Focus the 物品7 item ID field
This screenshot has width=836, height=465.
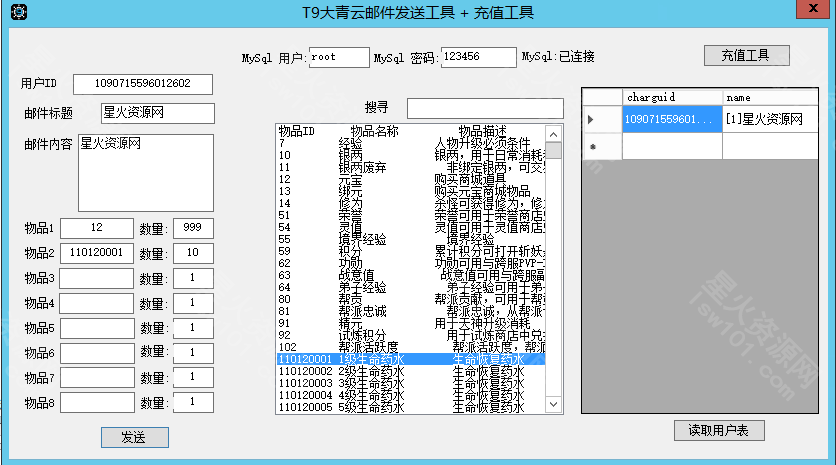point(97,378)
